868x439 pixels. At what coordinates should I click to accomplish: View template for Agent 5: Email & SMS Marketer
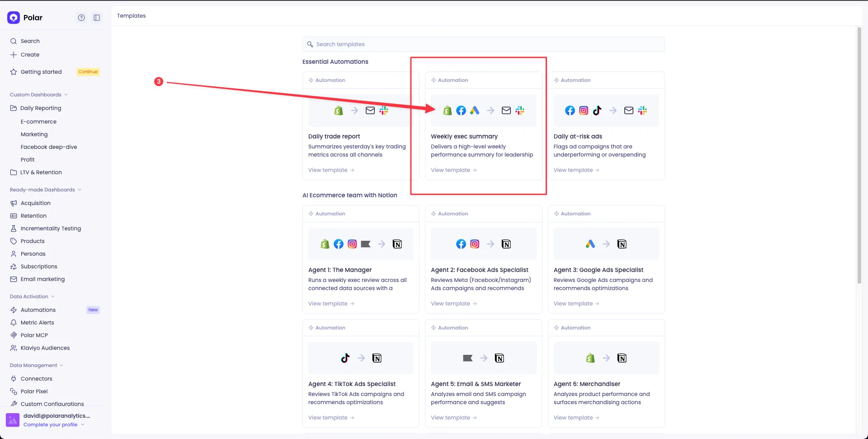pyautogui.click(x=454, y=418)
